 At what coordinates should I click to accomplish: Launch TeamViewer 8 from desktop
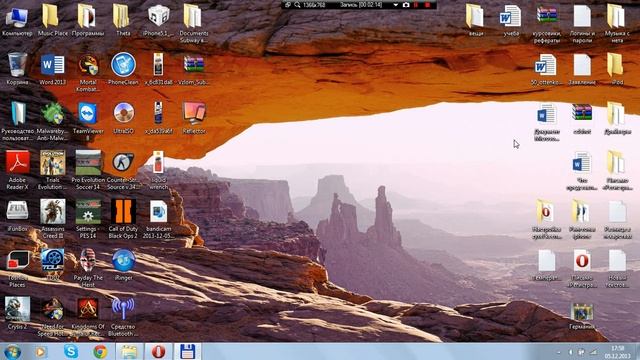pos(88,121)
